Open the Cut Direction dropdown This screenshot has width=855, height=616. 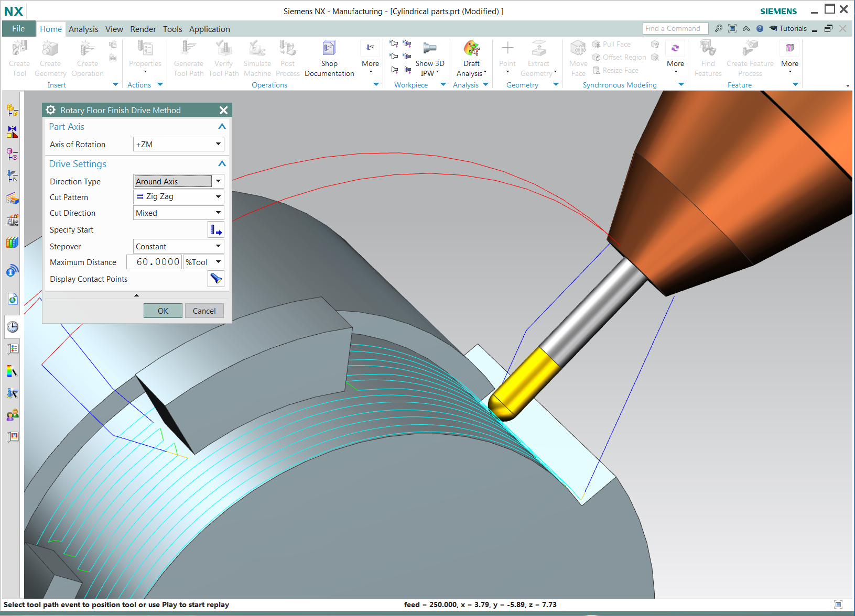[x=179, y=213]
